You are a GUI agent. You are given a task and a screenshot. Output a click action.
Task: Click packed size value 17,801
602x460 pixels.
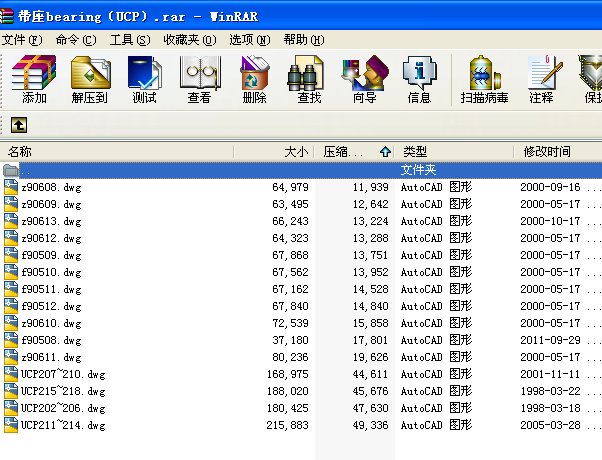pyautogui.click(x=370, y=340)
